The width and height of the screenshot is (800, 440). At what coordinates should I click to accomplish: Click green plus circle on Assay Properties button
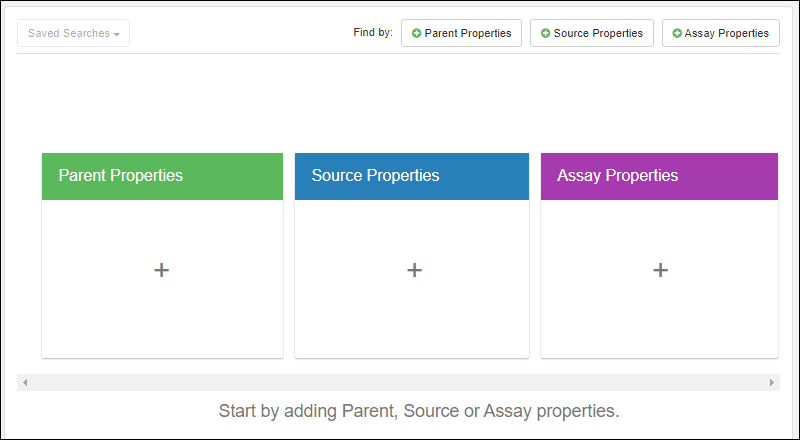coord(677,33)
